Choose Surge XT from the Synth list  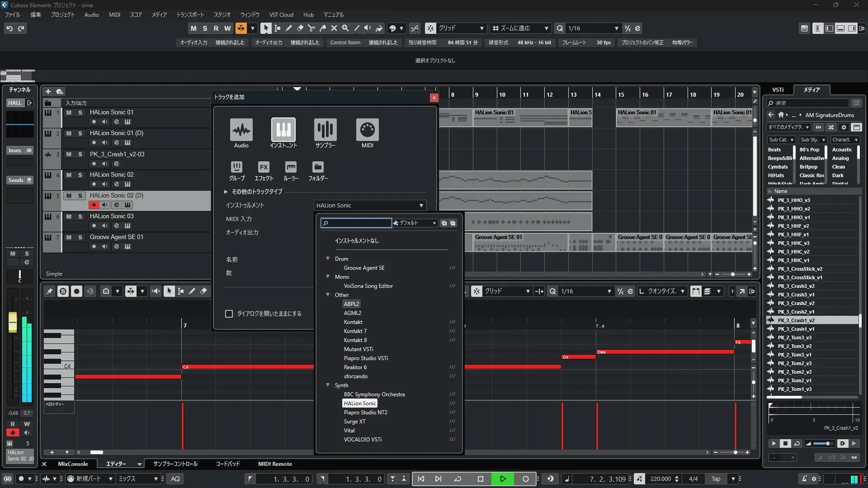[x=354, y=421]
